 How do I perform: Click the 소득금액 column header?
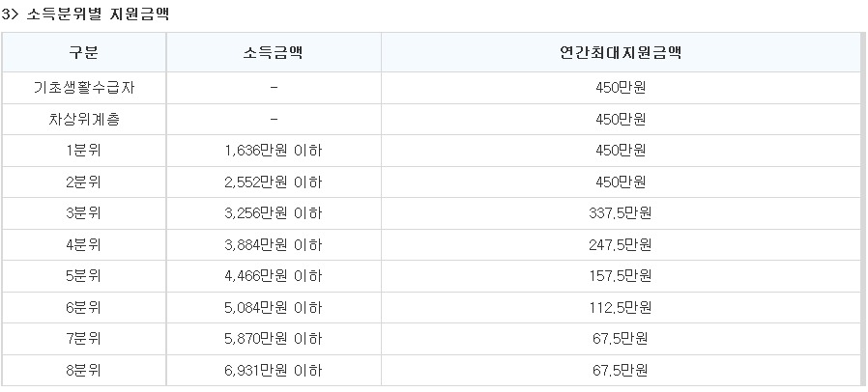[273, 52]
